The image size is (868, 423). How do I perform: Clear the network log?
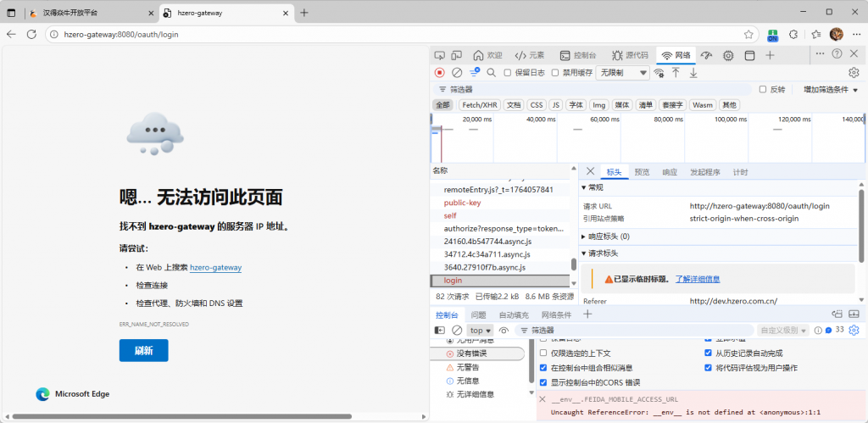point(457,73)
